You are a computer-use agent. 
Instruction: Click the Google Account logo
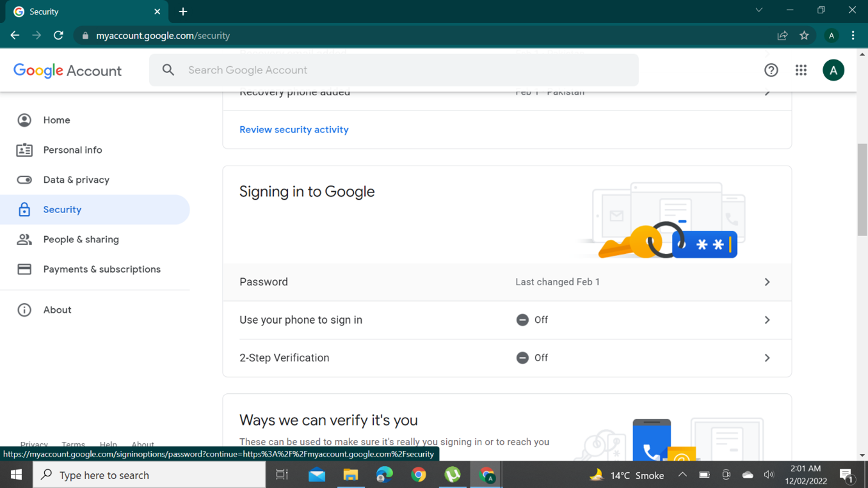[67, 70]
